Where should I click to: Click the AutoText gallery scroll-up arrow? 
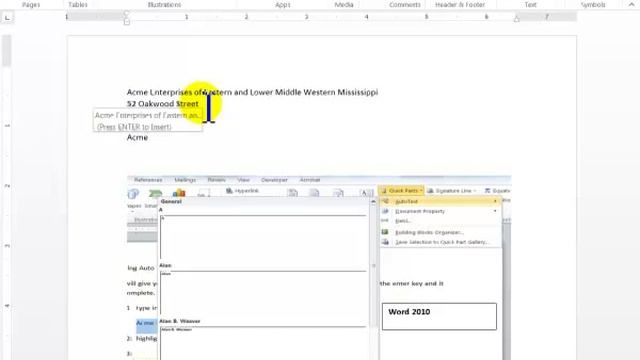373,202
